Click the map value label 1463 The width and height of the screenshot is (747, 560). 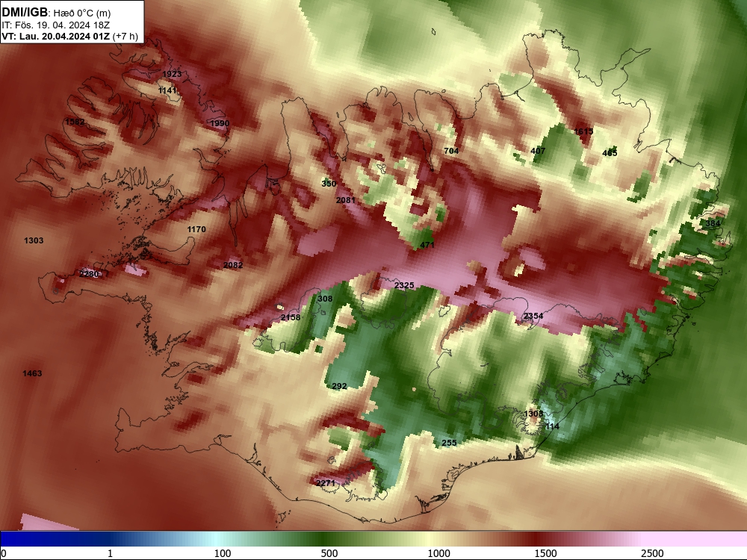[x=32, y=374]
